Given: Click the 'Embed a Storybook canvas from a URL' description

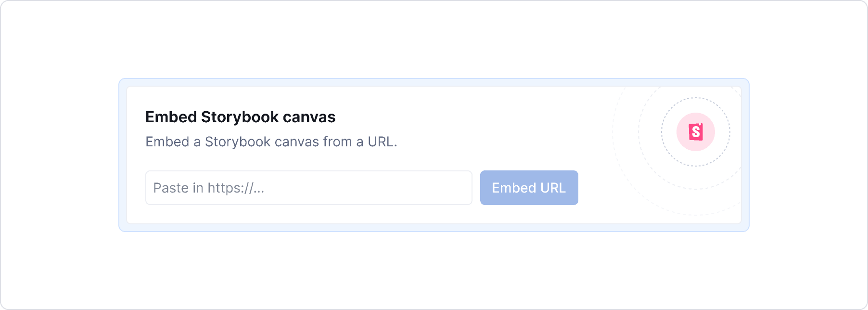Looking at the screenshot, I should 271,142.
